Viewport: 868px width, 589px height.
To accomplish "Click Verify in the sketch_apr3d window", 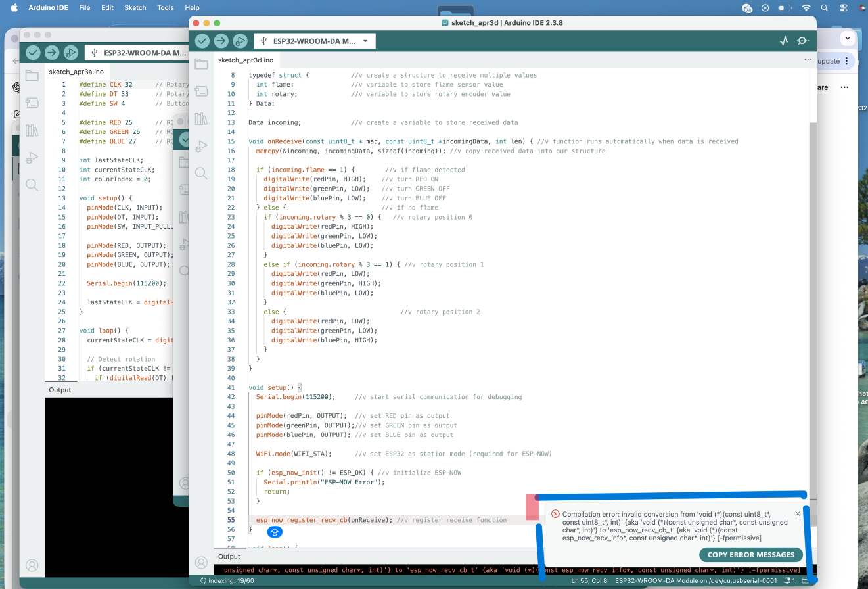I will tap(202, 41).
